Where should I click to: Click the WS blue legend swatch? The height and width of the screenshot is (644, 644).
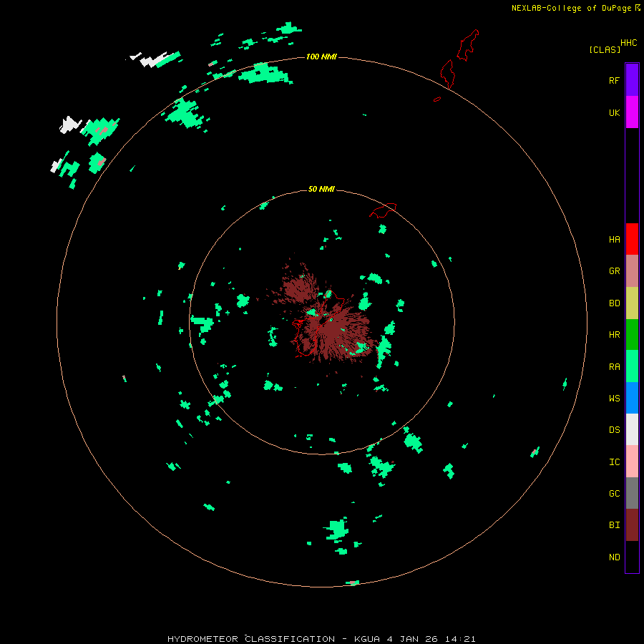pos(632,398)
